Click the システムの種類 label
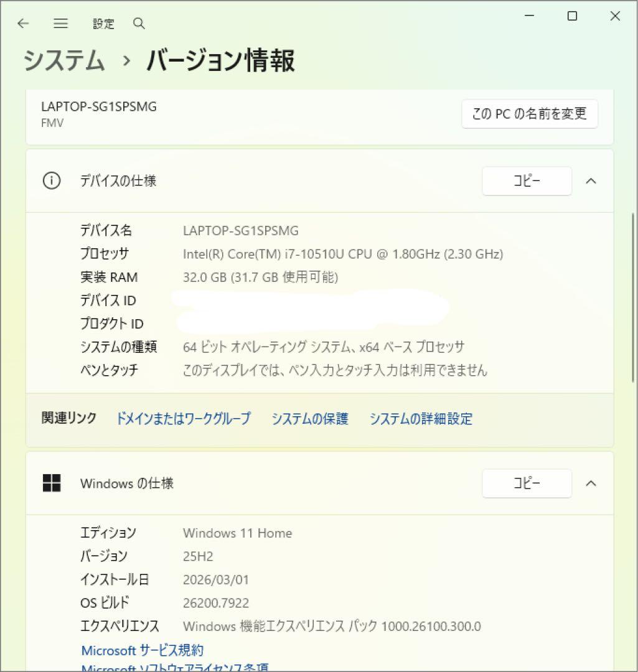The height and width of the screenshot is (672, 638). (x=119, y=347)
